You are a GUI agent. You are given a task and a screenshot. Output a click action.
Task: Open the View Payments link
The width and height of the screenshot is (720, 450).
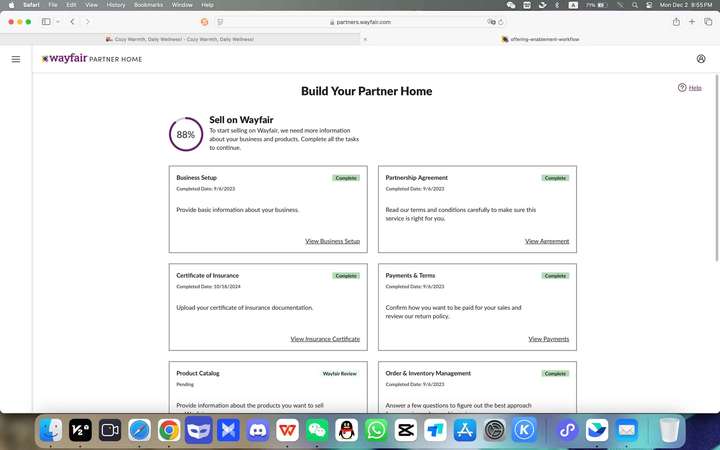(548, 339)
